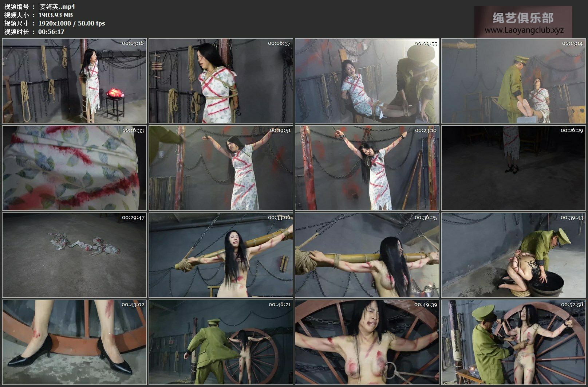Select the thumbnail stamped 00:06:37
This screenshot has width=588, height=387.
coord(221,81)
